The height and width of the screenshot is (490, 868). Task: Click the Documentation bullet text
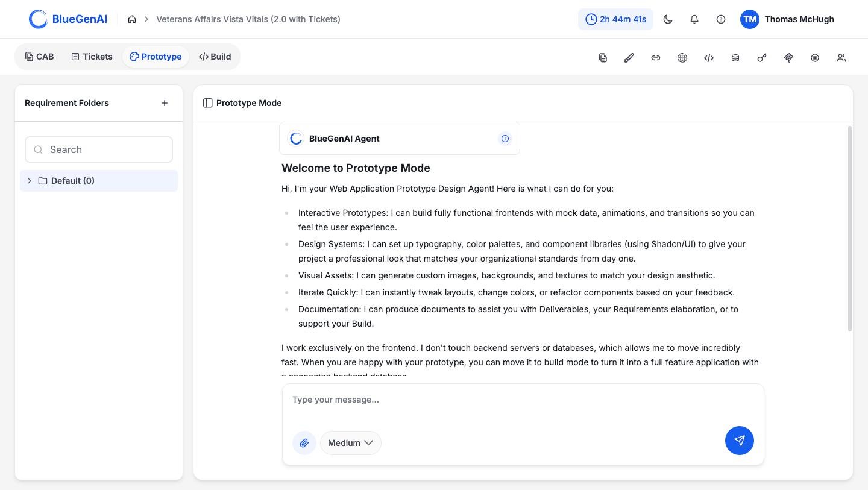tap(518, 316)
